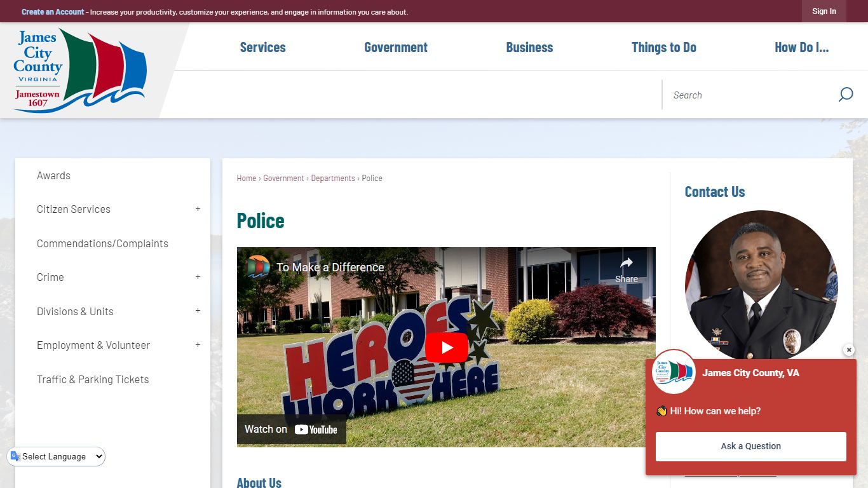Click the Sign In button
This screenshot has width=868, height=488.
824,11
